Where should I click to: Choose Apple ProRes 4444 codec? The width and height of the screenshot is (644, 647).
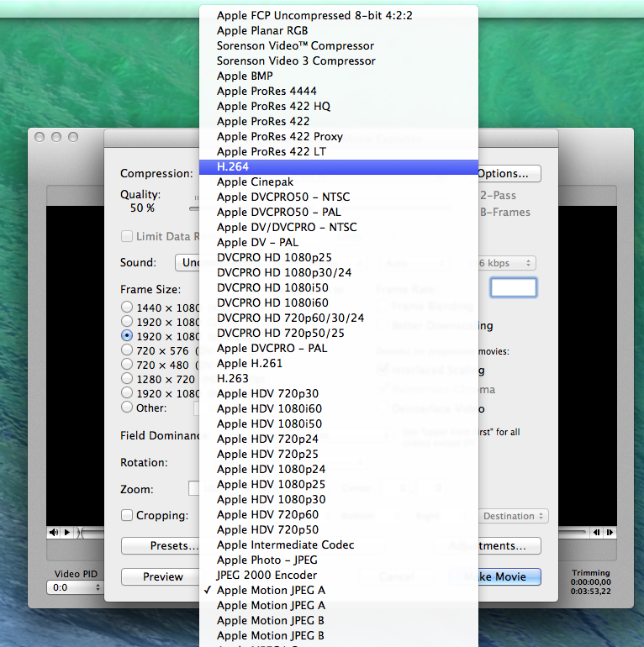tap(339, 91)
